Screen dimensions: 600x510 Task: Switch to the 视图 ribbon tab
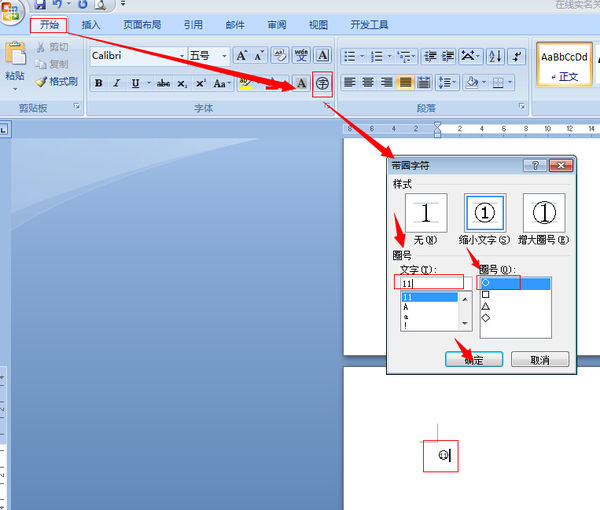(318, 25)
